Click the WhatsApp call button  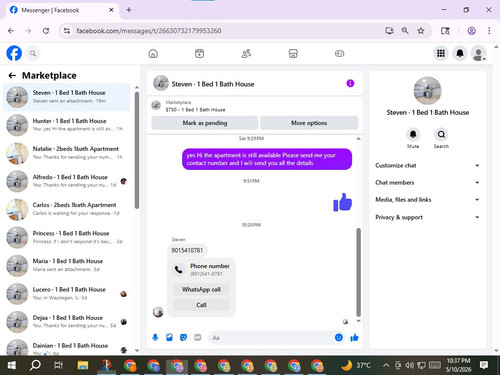click(201, 289)
